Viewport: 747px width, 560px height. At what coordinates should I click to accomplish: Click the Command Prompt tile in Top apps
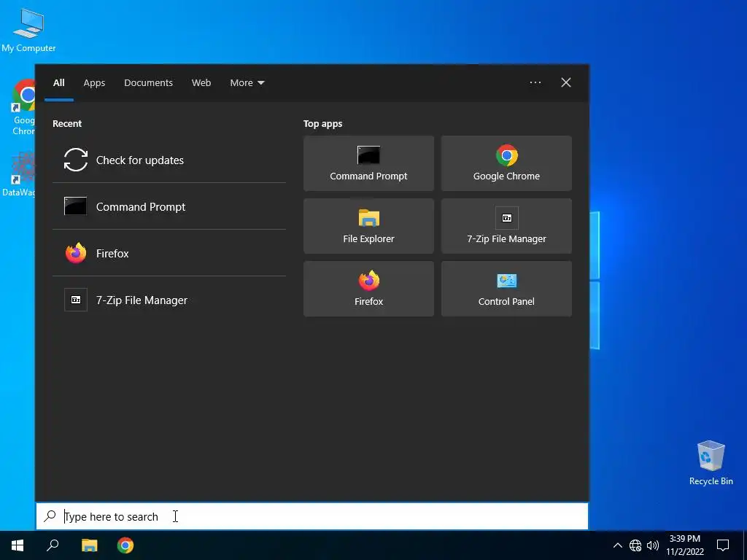[368, 163]
